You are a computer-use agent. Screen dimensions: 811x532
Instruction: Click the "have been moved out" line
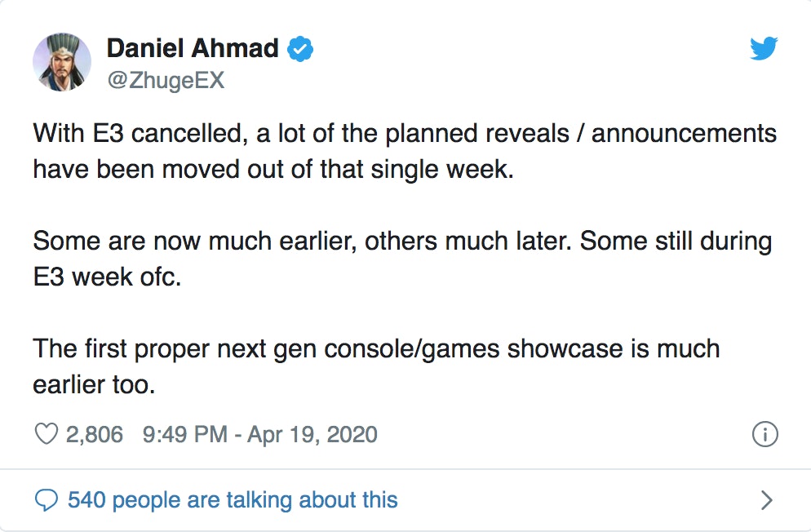(273, 170)
